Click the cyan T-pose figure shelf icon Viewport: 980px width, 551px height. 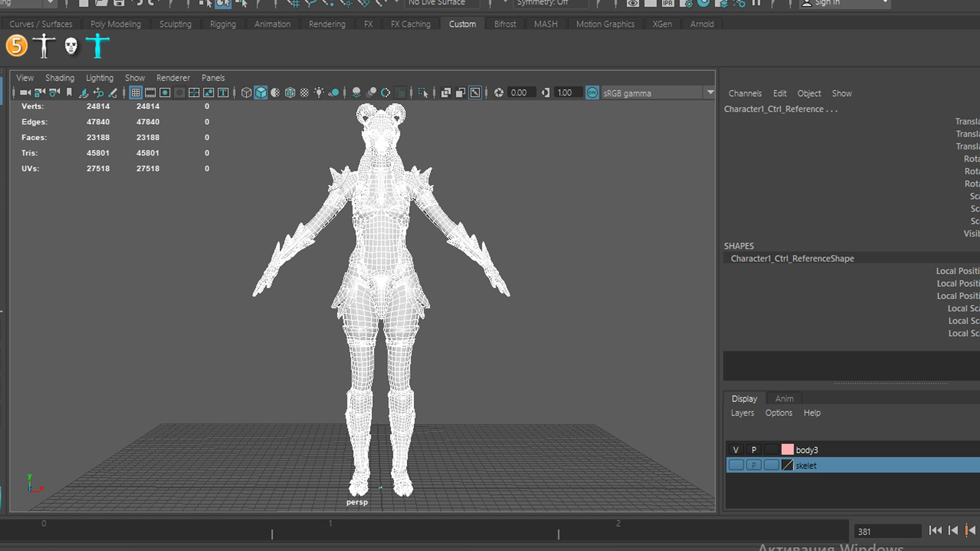[x=97, y=45]
